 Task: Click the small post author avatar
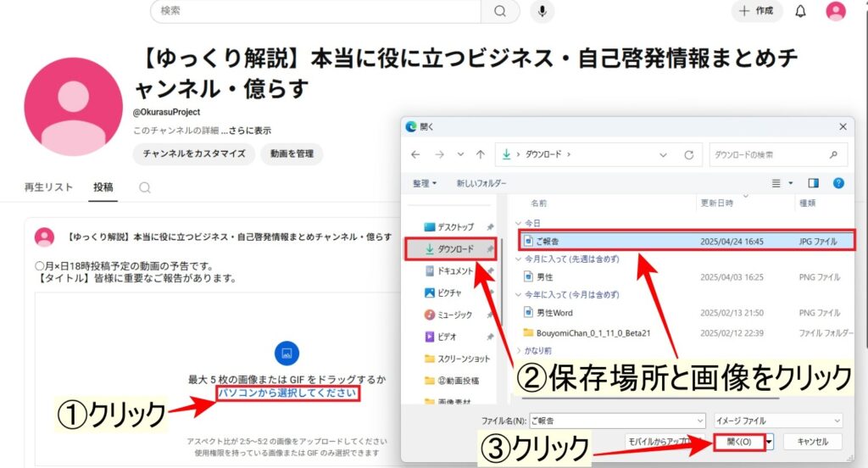click(x=44, y=237)
